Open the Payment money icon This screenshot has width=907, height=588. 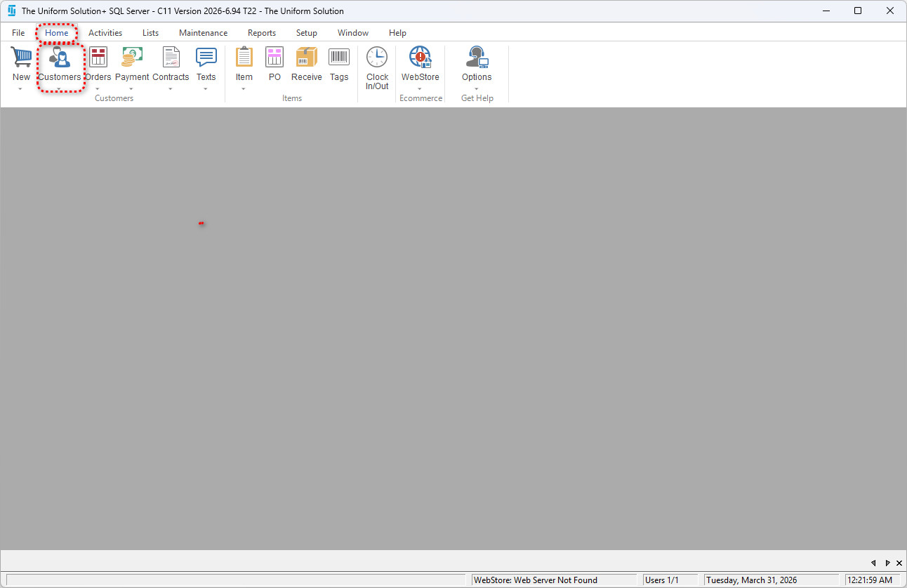tap(132, 58)
